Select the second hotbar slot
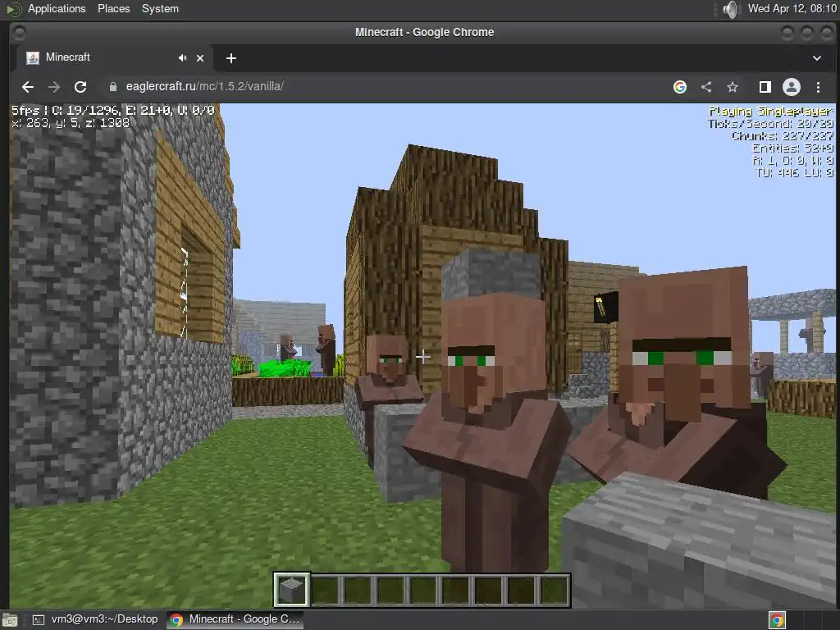Viewport: 840px width, 630px height. [x=325, y=590]
